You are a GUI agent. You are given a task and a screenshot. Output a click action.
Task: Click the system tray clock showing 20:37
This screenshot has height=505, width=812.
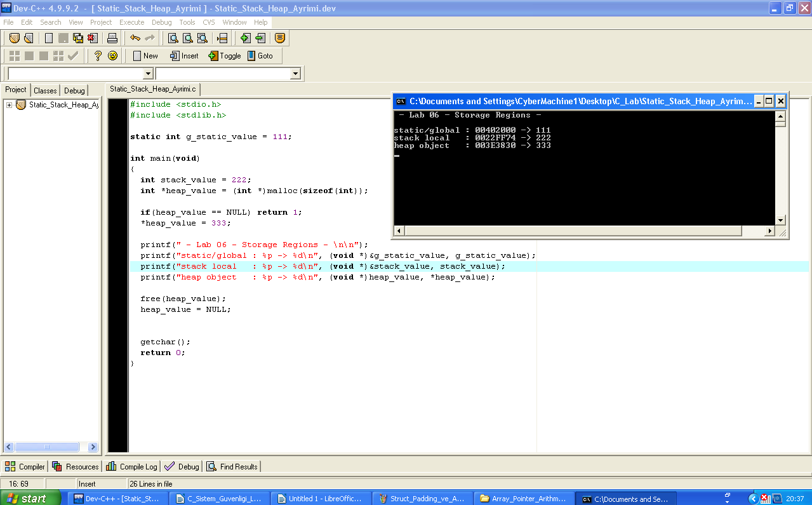795,499
